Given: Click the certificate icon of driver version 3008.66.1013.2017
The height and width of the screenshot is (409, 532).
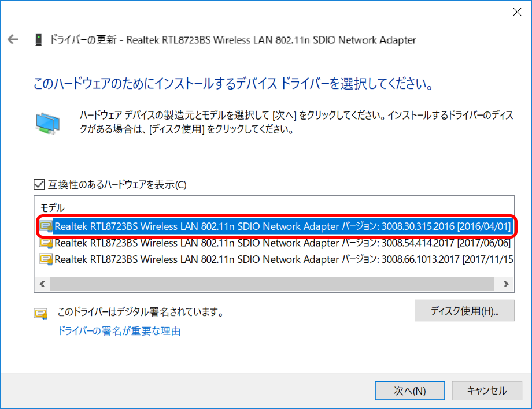Looking at the screenshot, I should [x=46, y=259].
